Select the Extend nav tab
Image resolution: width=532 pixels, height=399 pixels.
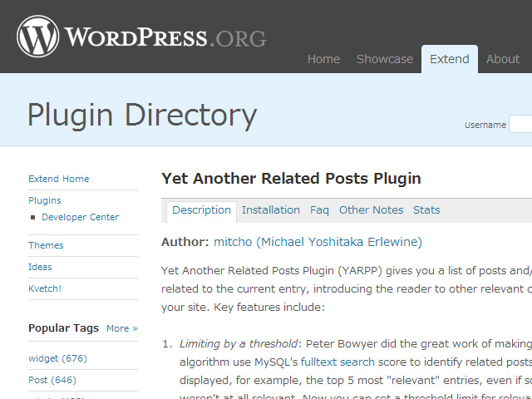(450, 59)
